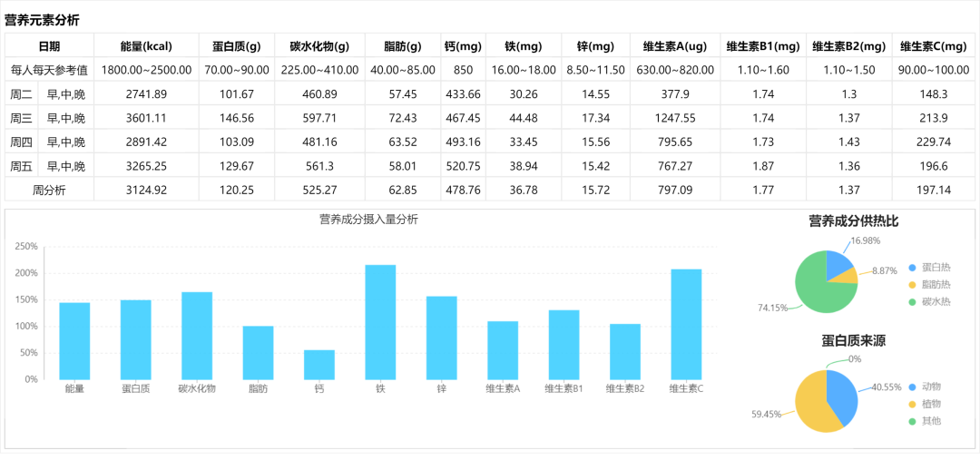The width and height of the screenshot is (980, 470).
Task: Click the 维生素A(ug) column header
Action: coord(675,46)
